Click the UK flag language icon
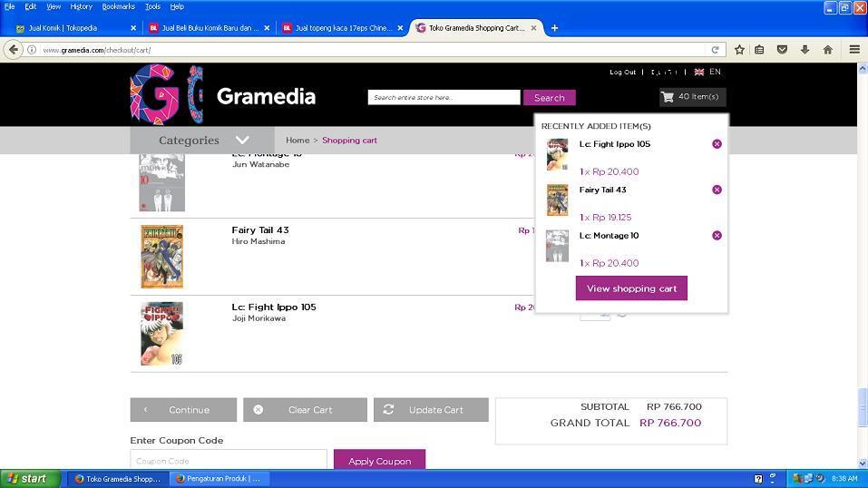The height and width of the screenshot is (488, 868). coord(699,72)
